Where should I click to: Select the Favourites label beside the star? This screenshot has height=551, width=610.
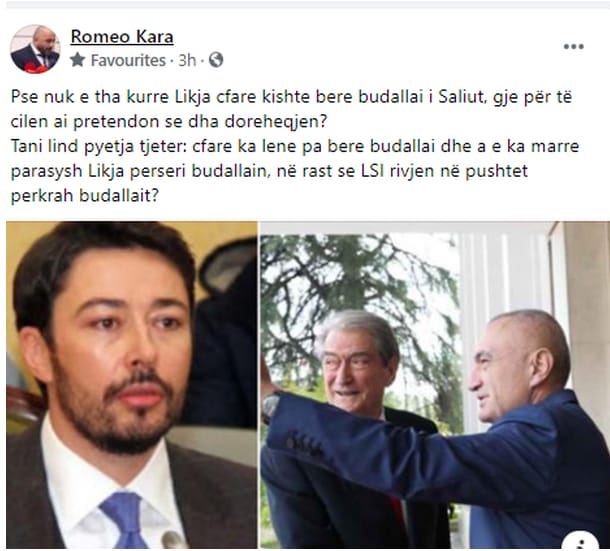point(128,60)
